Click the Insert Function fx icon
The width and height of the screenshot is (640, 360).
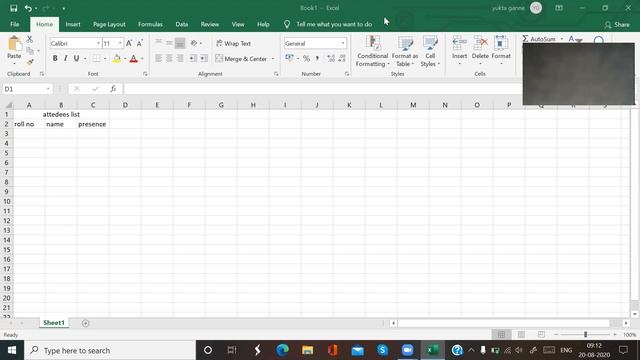click(x=113, y=89)
